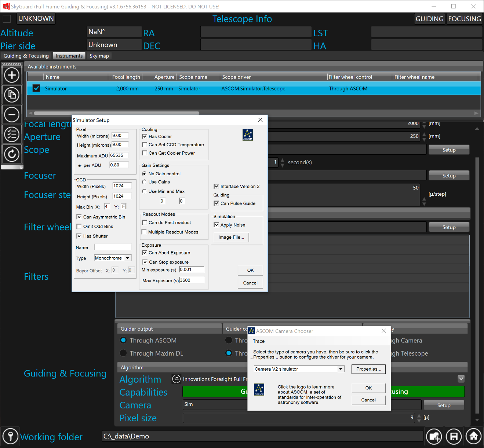The width and height of the screenshot is (484, 448).
Task: Open the Sky map tab
Action: pos(99,56)
